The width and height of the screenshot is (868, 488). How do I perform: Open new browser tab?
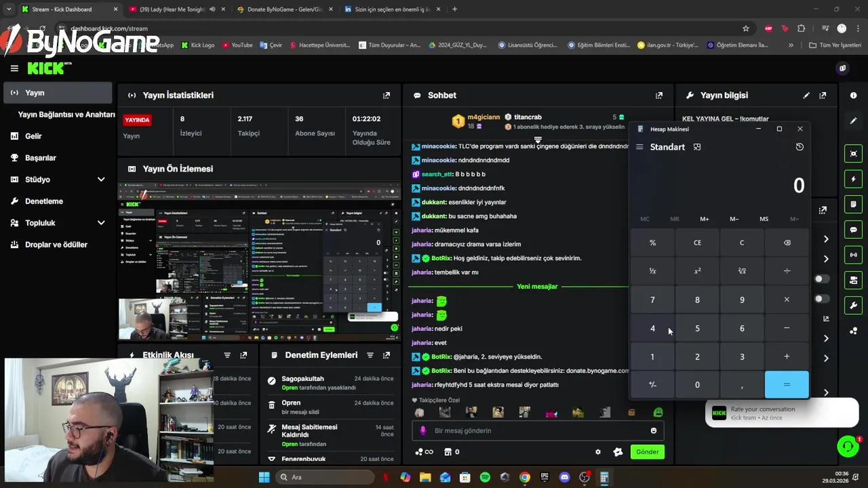tap(454, 9)
